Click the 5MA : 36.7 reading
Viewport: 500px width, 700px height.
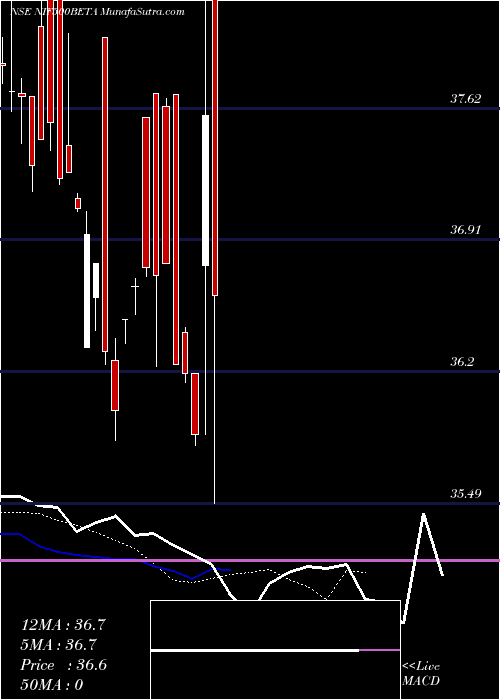coord(59,645)
